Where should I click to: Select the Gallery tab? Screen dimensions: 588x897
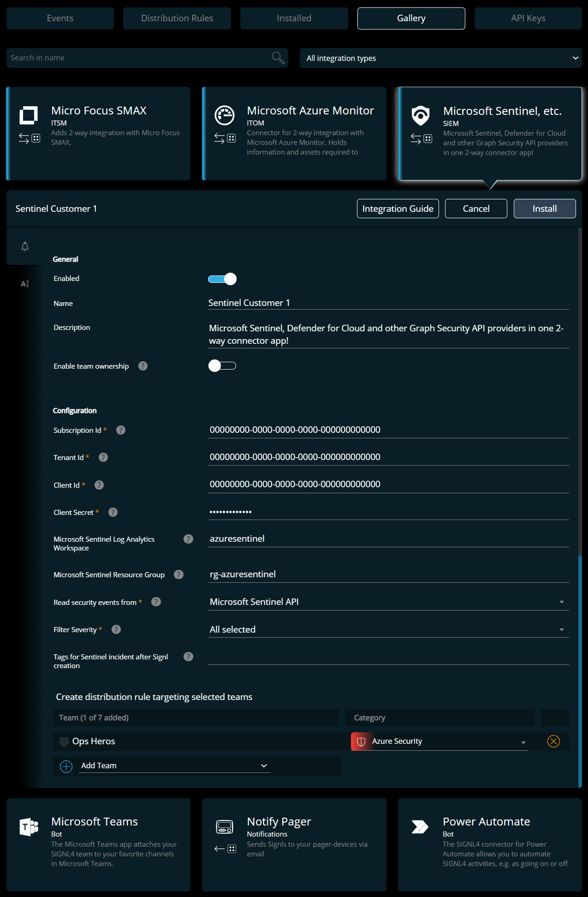click(x=411, y=18)
